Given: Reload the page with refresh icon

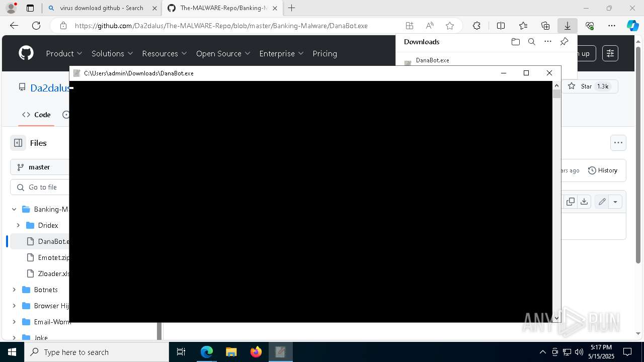Looking at the screenshot, I should click(x=36, y=26).
